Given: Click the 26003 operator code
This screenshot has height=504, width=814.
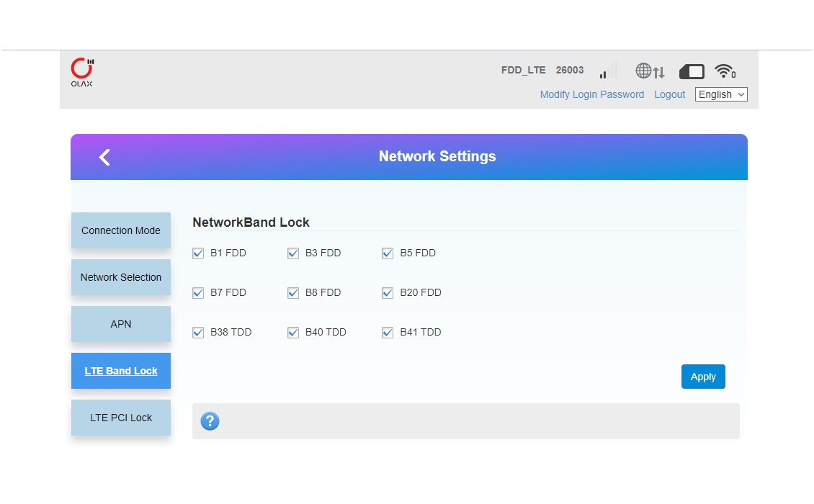Looking at the screenshot, I should click(x=570, y=70).
